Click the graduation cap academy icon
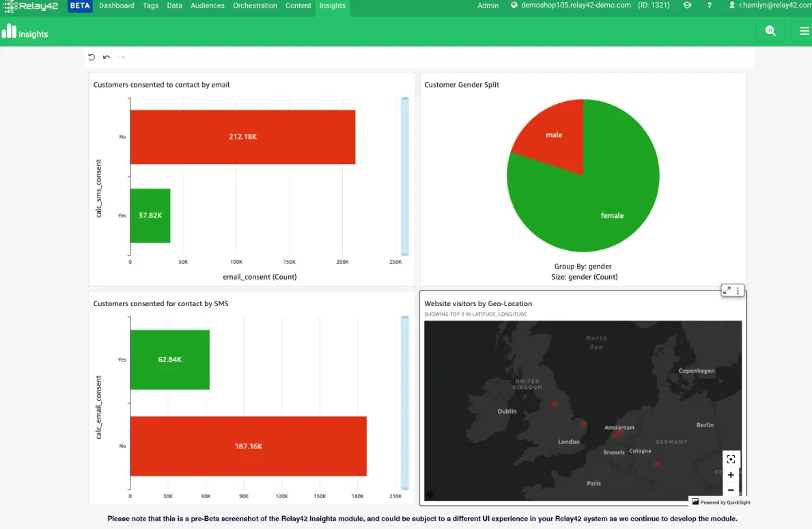Viewport: 812px width, 529px height. tap(687, 5)
